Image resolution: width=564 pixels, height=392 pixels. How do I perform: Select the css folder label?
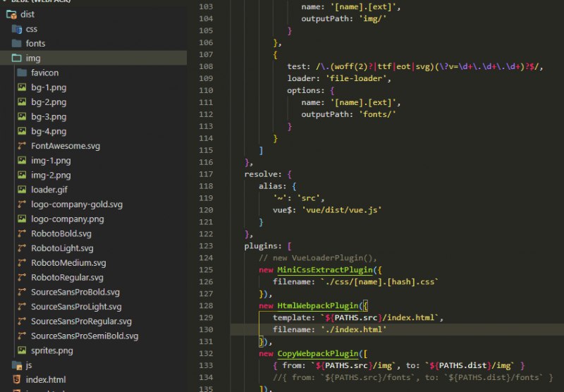tap(31, 29)
